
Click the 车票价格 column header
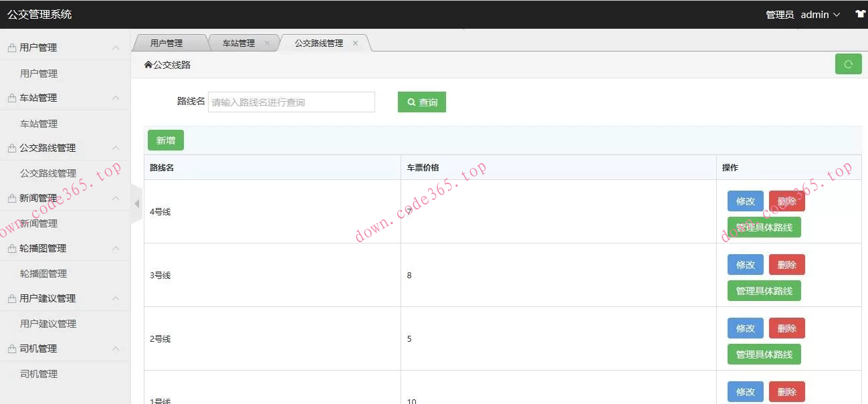coord(558,167)
